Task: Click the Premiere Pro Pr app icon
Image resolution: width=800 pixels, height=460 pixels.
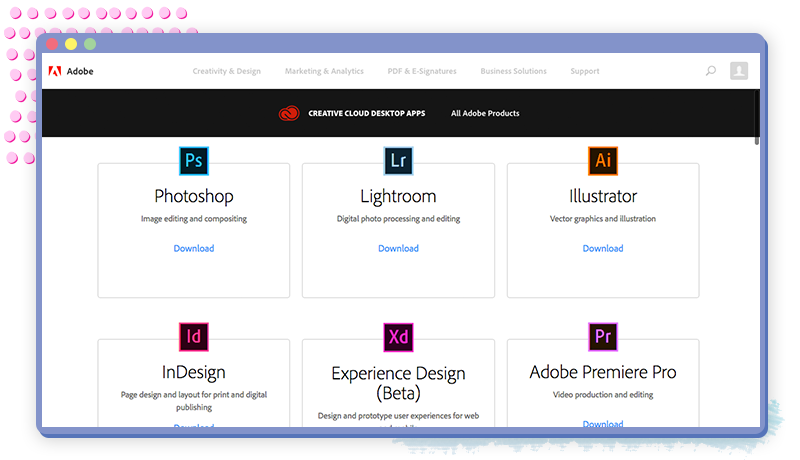Action: 603,337
